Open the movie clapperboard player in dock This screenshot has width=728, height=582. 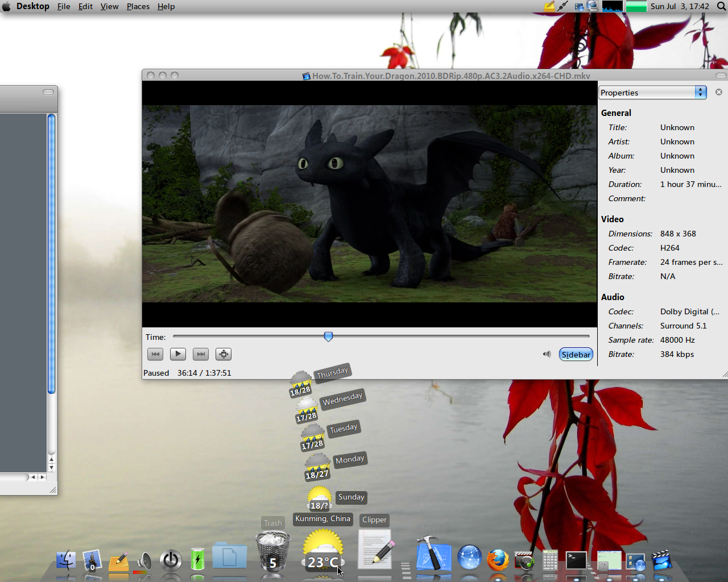[661, 560]
